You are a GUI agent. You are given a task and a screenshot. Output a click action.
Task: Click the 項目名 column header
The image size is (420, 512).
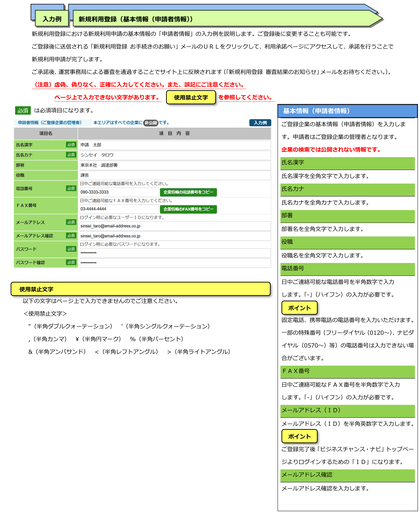(x=46, y=134)
